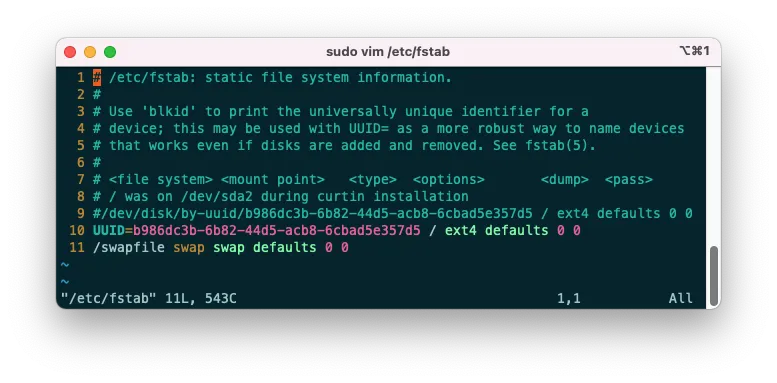Click the terminal's vertical scrollbar thumb
The image size is (777, 383).
coord(714,276)
